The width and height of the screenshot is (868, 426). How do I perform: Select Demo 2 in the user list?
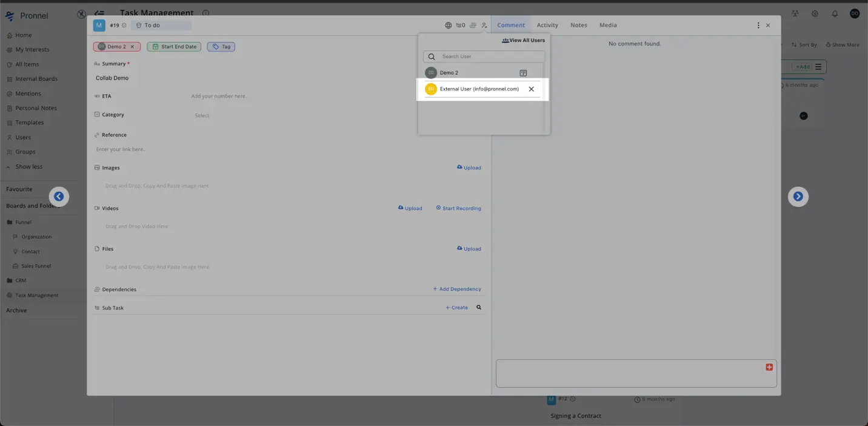[x=482, y=73]
